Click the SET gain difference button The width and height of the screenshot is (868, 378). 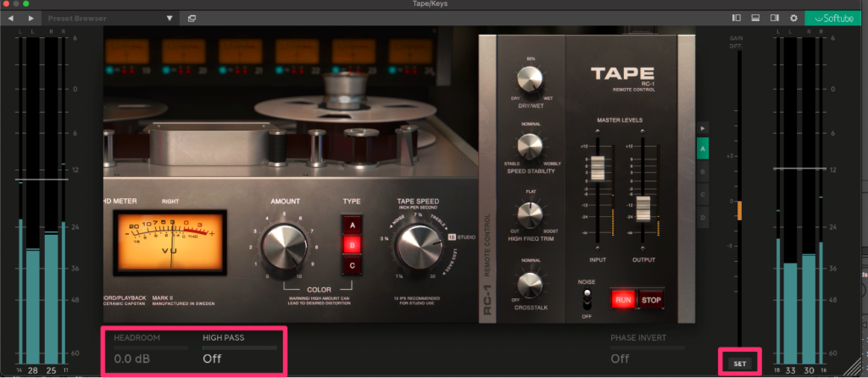tap(739, 363)
